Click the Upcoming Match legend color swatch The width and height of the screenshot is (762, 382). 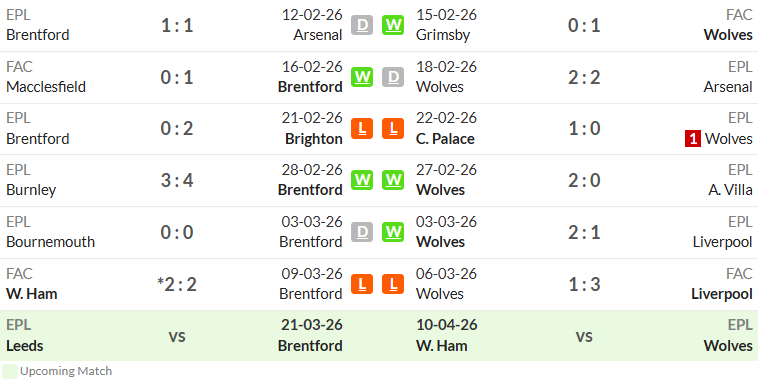(x=10, y=371)
